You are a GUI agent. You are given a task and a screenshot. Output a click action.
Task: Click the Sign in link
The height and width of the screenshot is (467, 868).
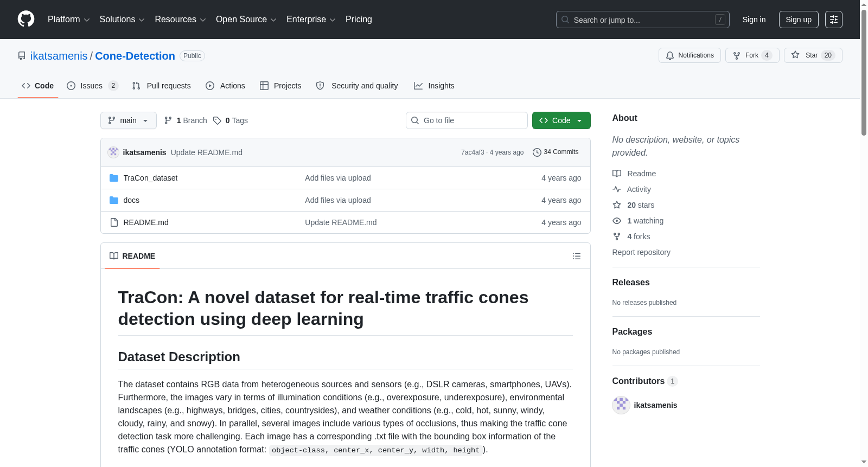(754, 20)
